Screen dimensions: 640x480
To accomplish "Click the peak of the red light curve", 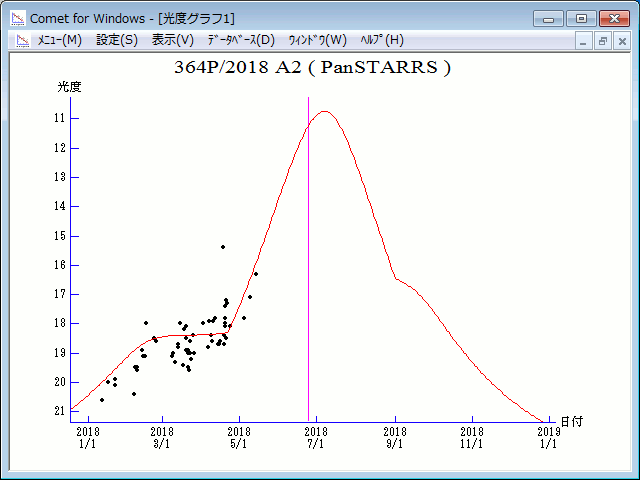I will pyautogui.click(x=324, y=111).
